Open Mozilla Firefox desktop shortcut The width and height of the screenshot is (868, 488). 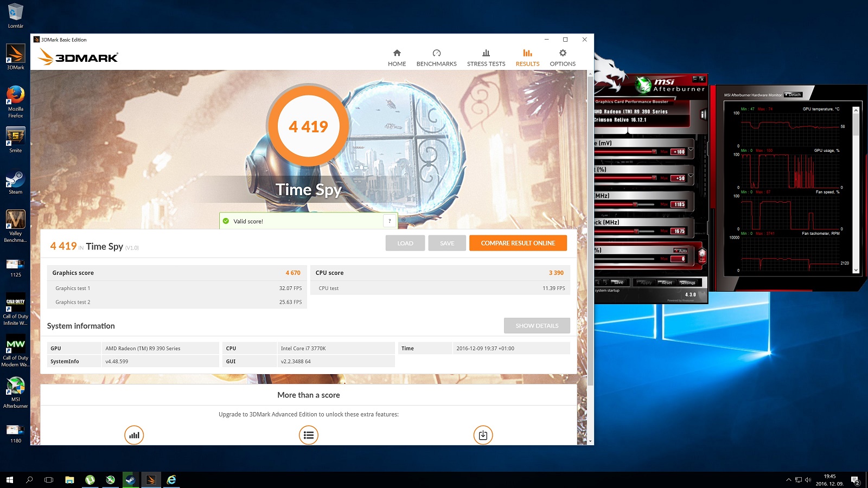(16, 102)
